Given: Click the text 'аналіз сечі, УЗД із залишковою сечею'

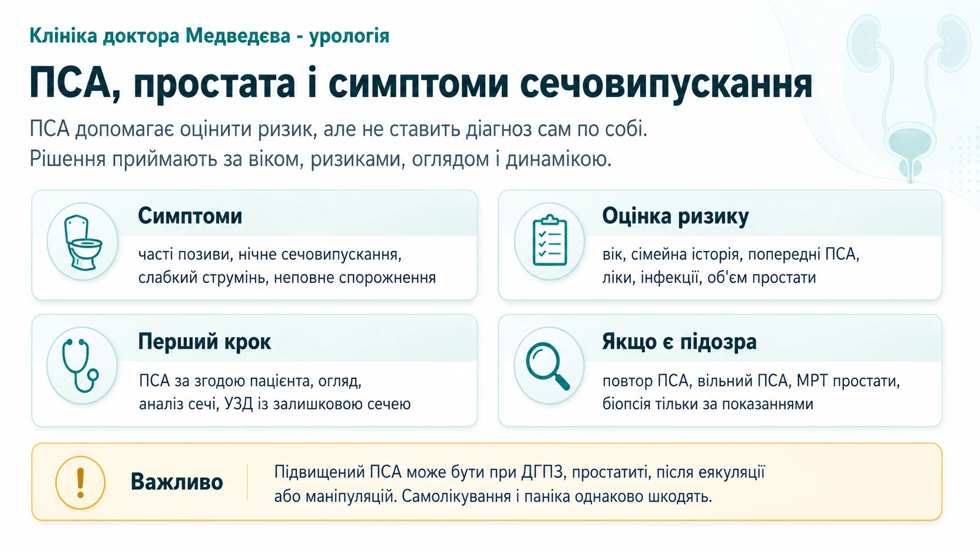Looking at the screenshot, I should [x=275, y=404].
